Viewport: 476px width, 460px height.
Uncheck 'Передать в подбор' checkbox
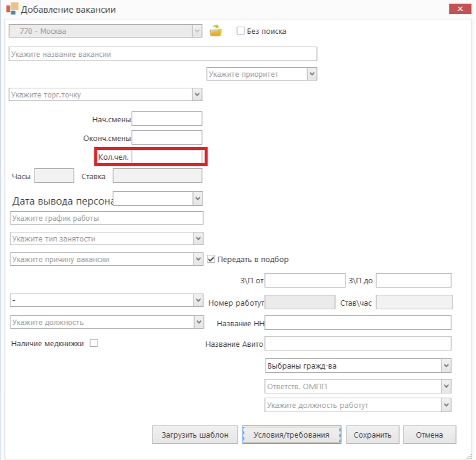click(211, 259)
